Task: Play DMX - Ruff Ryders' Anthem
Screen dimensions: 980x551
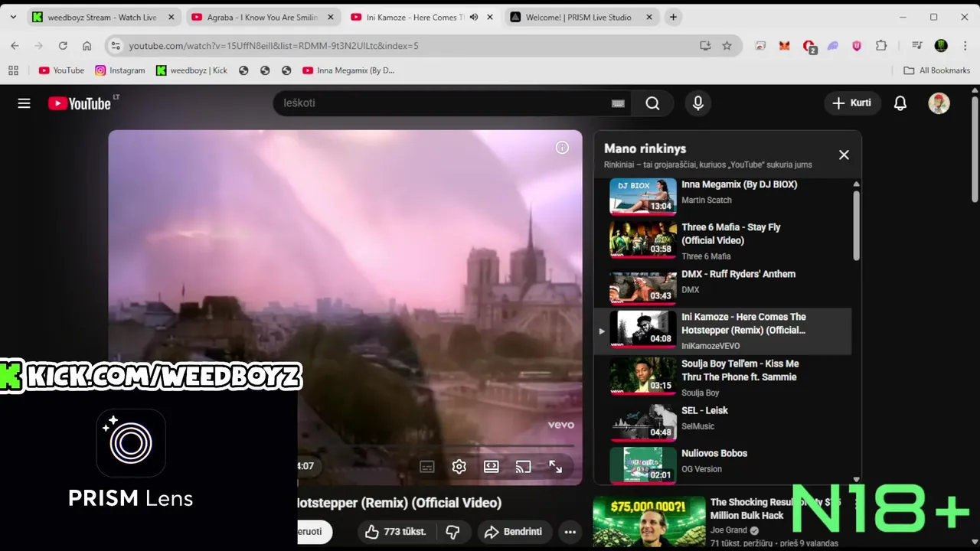Action: (x=723, y=285)
